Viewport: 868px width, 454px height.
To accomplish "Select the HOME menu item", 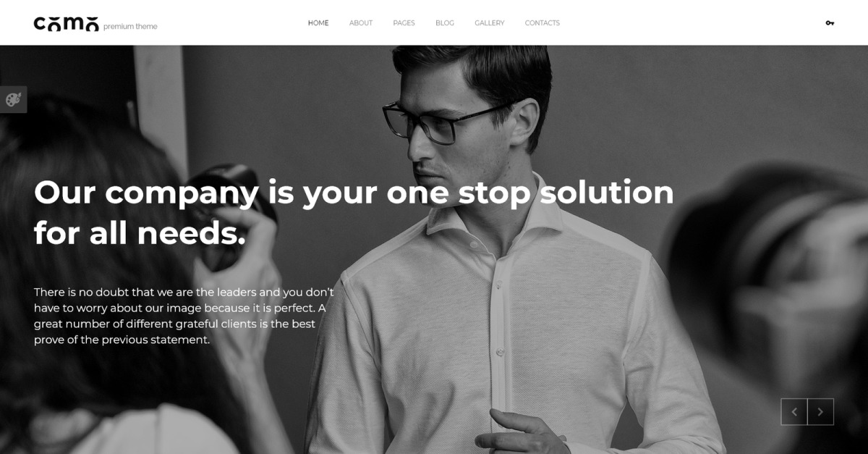I will [318, 23].
